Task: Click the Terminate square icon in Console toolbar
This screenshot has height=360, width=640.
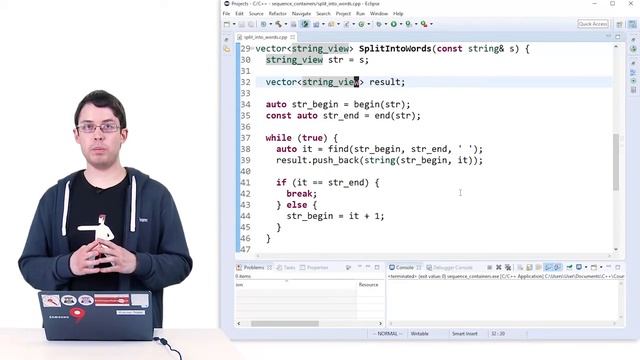Action: click(489, 267)
